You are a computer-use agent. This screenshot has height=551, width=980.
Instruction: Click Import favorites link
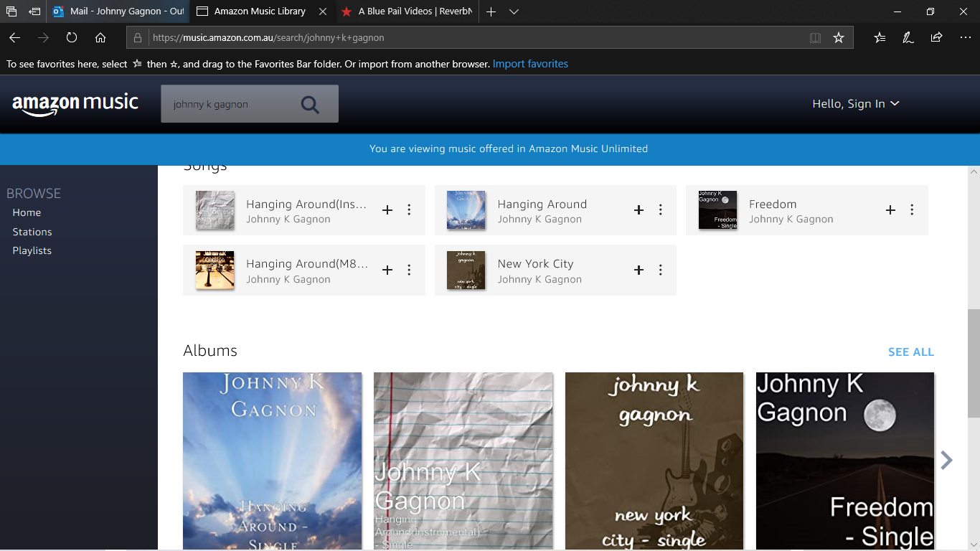click(x=530, y=64)
